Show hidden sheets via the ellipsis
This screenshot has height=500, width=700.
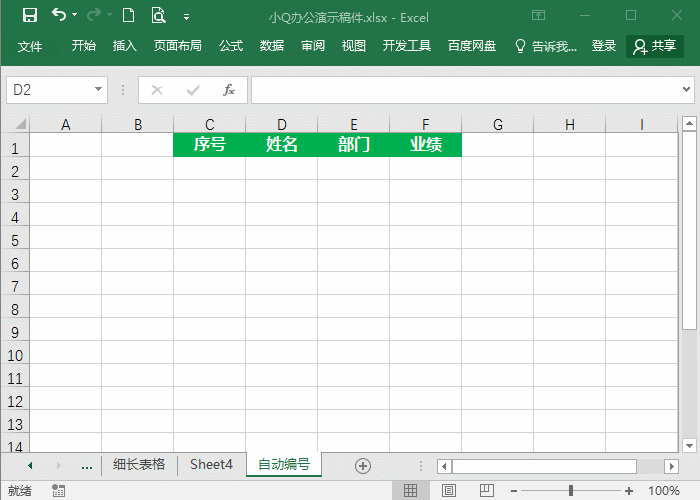pos(87,467)
